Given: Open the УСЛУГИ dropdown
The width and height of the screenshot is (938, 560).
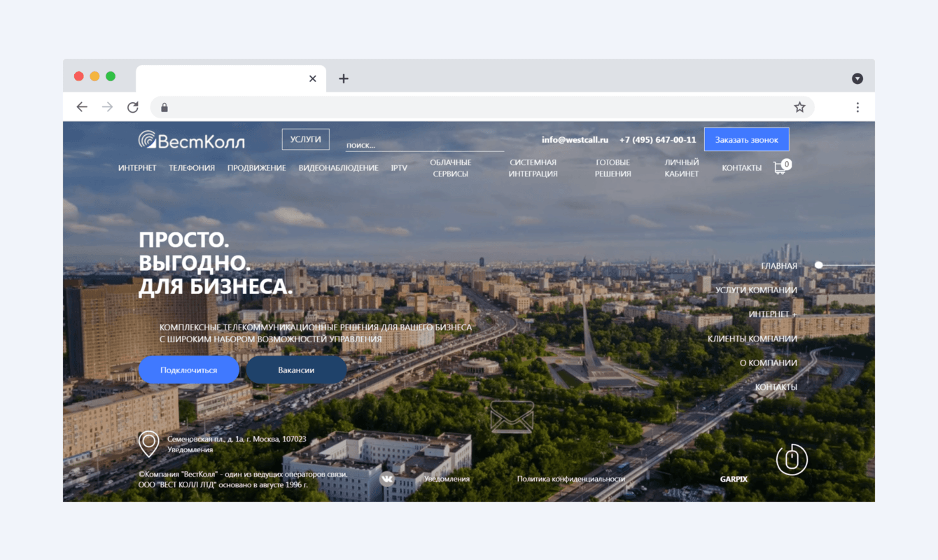Looking at the screenshot, I should click(x=305, y=139).
